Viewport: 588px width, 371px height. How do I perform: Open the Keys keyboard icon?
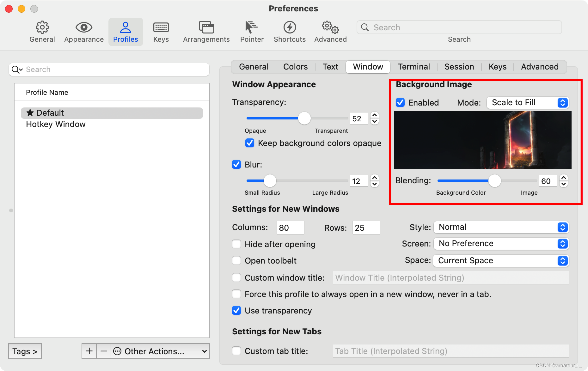pyautogui.click(x=161, y=27)
